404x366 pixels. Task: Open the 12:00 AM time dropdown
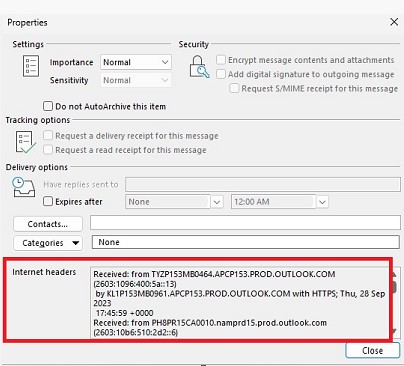(322, 202)
